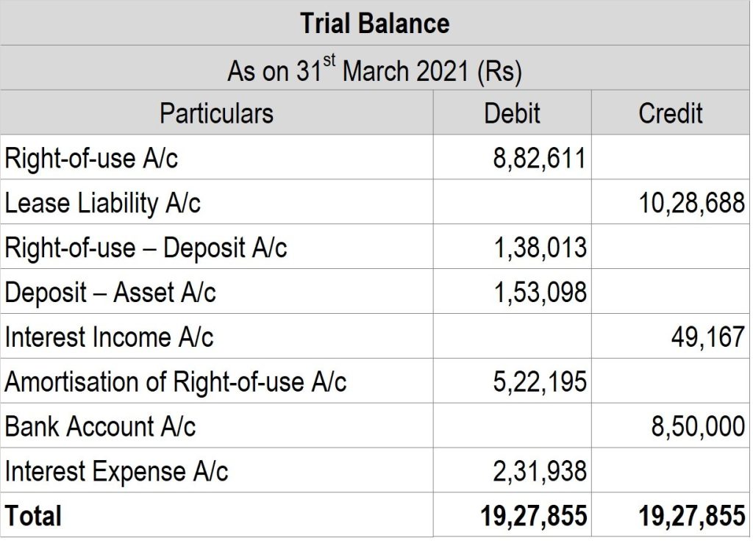The width and height of the screenshot is (753, 560).
Task: Click the Trial Balance title cell
Action: pos(374,24)
